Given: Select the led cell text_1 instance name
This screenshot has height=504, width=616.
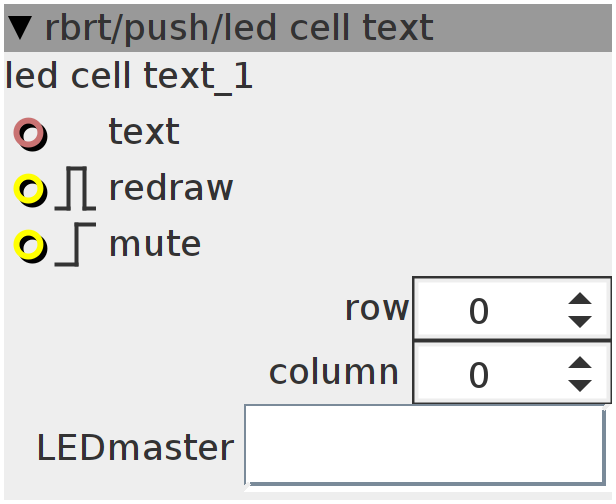Looking at the screenshot, I should tap(129, 77).
